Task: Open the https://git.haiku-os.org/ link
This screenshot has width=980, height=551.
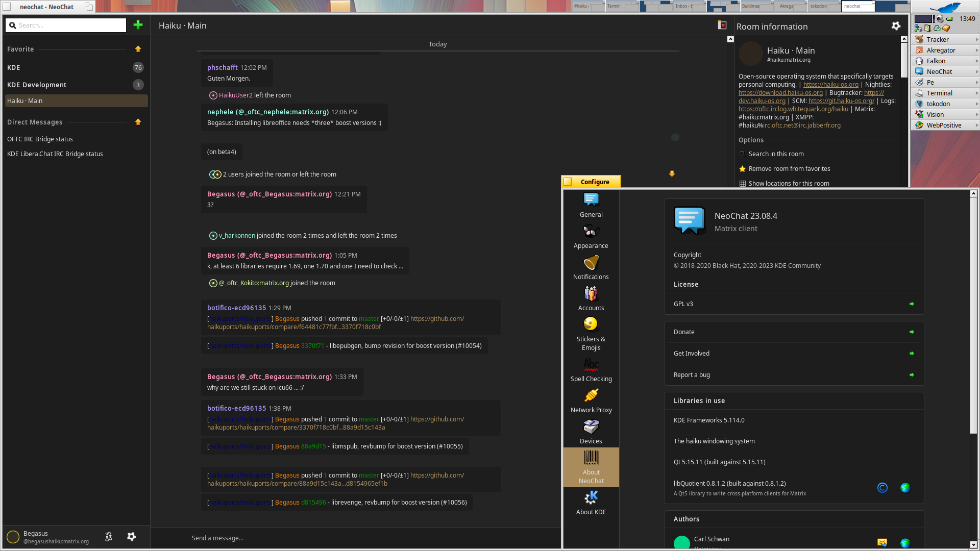Action: [x=841, y=101]
